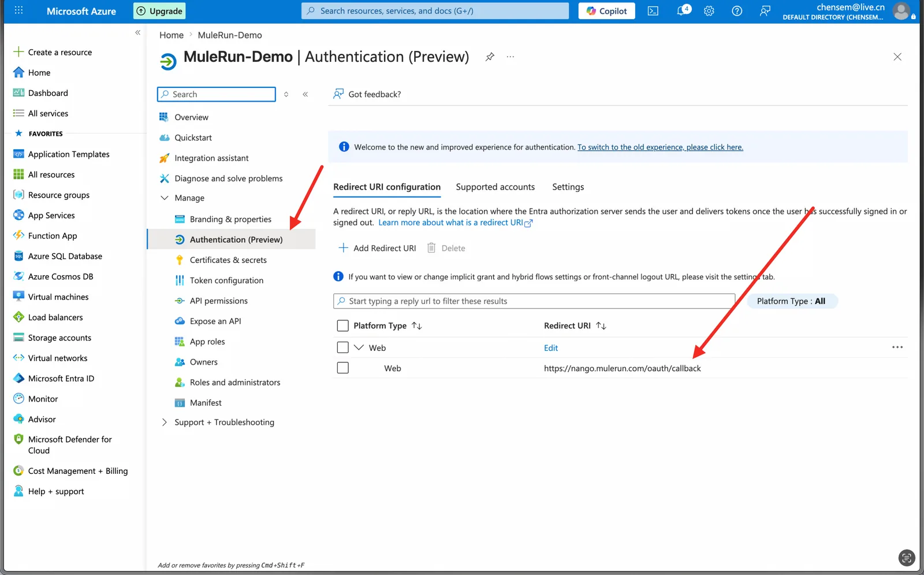
Task: Open Expose an API
Action: click(215, 321)
